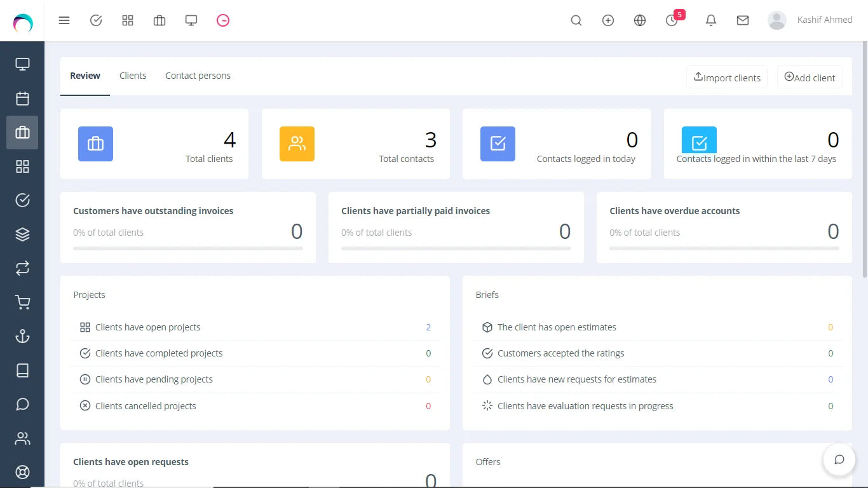This screenshot has width=868, height=488.
Task: Open the book icon in left sidebar
Action: (x=22, y=370)
